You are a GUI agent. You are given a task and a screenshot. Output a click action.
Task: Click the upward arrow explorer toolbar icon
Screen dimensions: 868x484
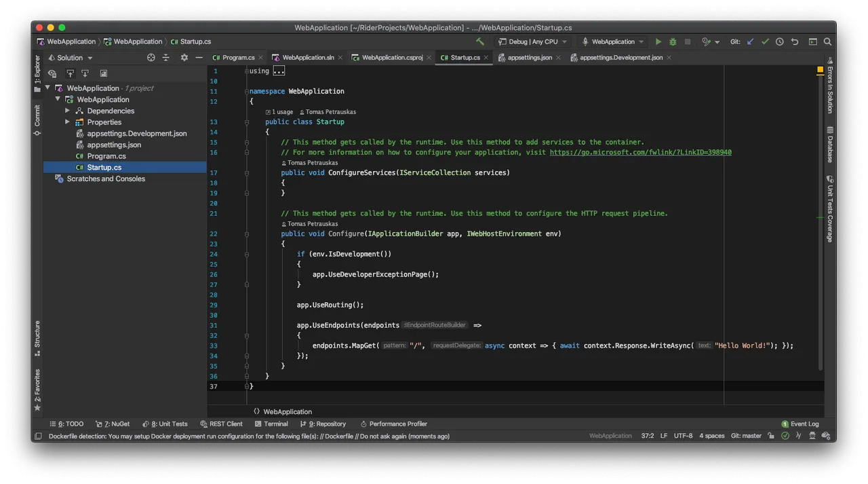coord(70,73)
